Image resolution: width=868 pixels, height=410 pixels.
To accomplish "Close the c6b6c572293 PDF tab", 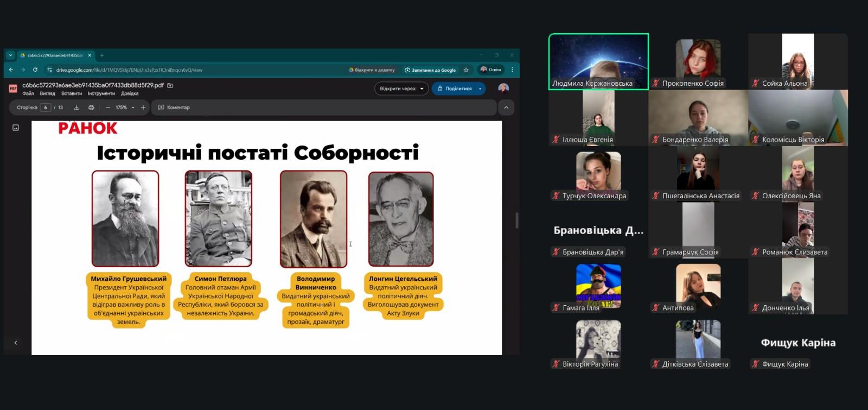I will click(x=90, y=55).
